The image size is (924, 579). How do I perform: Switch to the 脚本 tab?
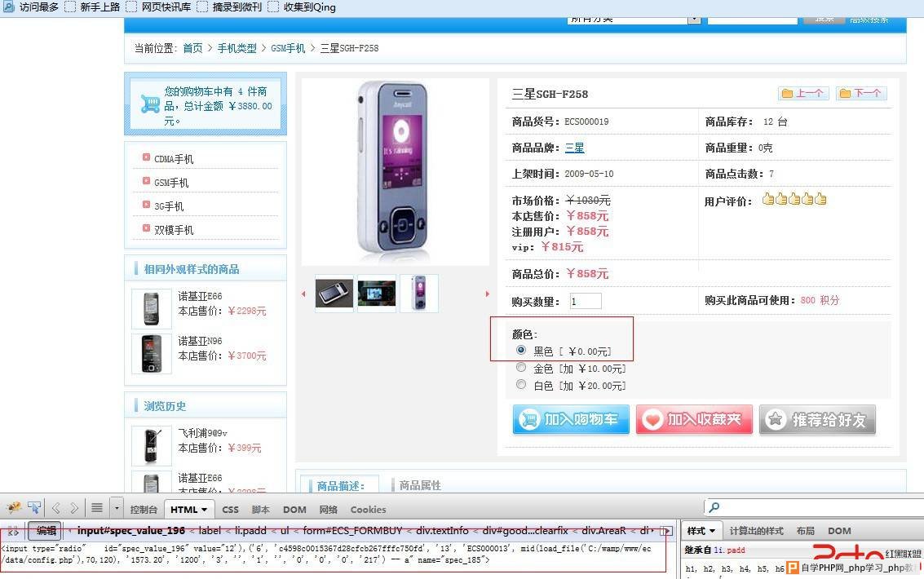click(x=260, y=510)
